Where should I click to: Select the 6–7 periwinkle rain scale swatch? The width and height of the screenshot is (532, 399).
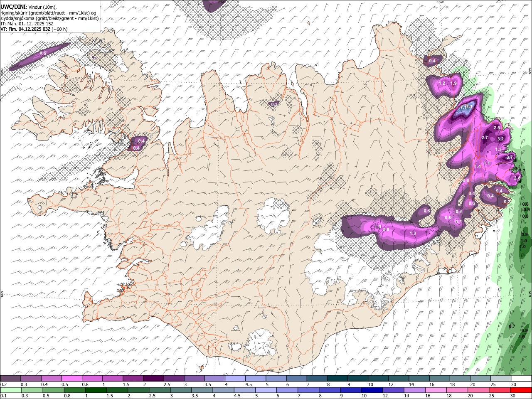(287, 390)
